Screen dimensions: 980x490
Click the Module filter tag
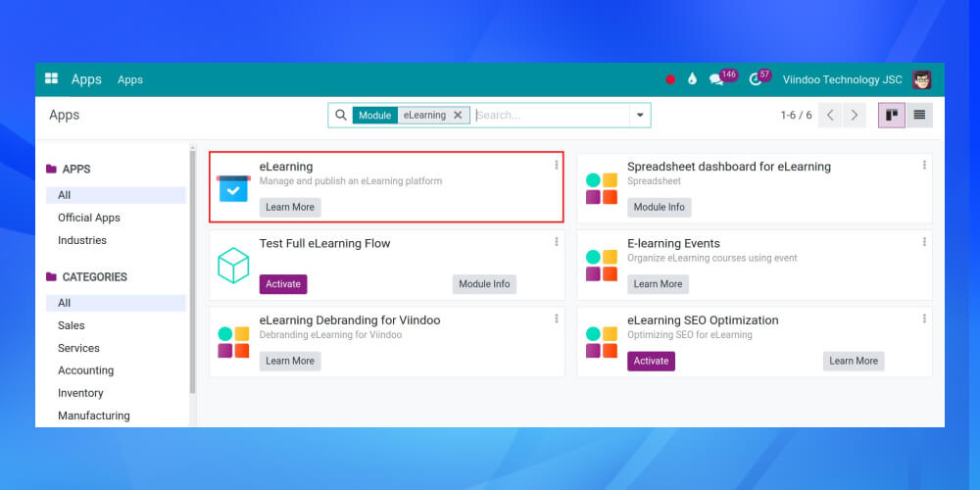point(375,115)
